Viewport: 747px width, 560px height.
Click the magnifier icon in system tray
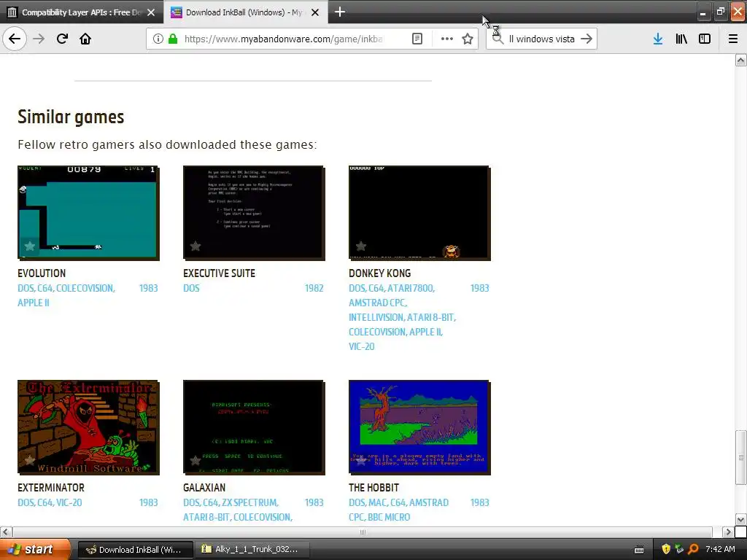pyautogui.click(x=693, y=550)
